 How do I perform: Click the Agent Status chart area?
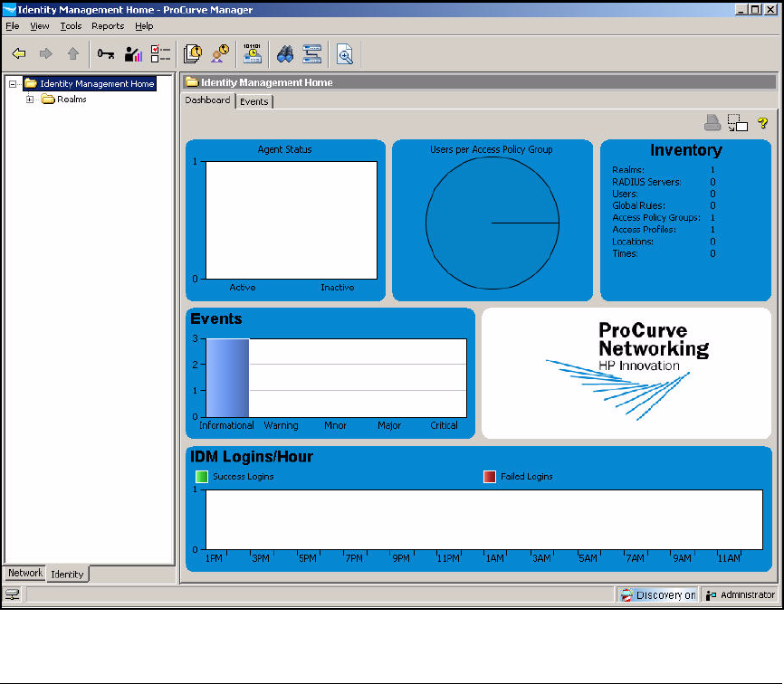pyautogui.click(x=292, y=220)
